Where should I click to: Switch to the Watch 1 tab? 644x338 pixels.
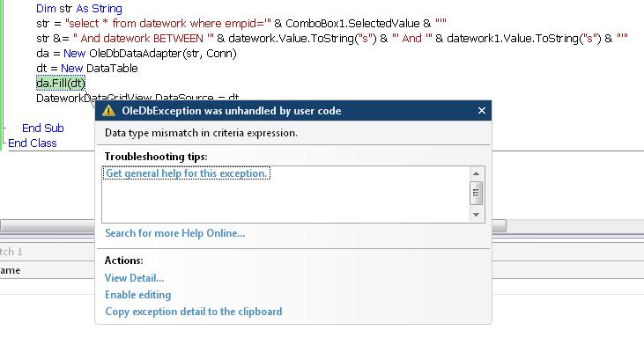pos(11,252)
